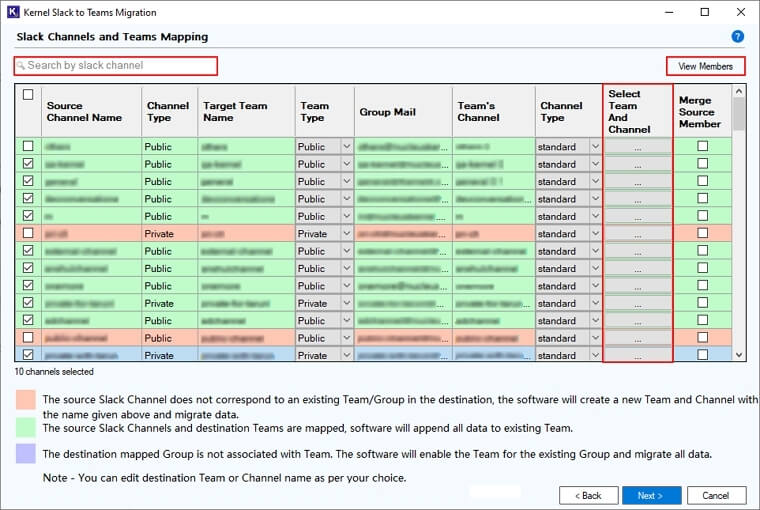
Task: Open the blue help question mark icon
Action: click(737, 36)
